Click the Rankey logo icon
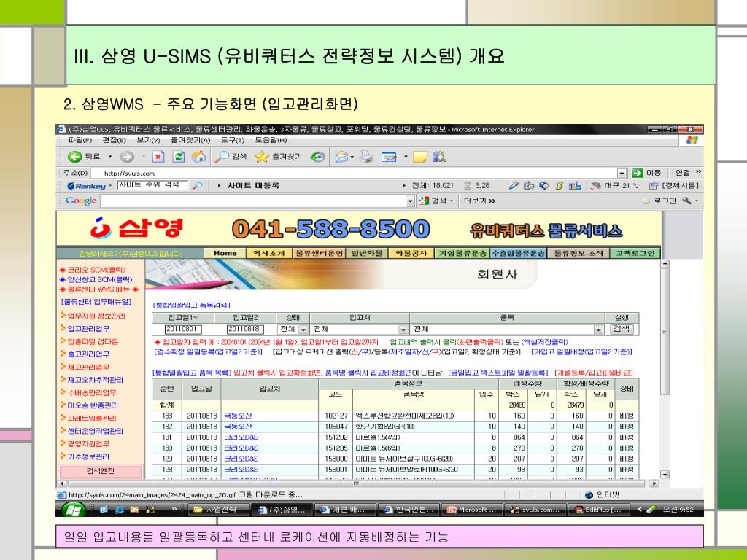This screenshot has width=747, height=560. click(86, 186)
